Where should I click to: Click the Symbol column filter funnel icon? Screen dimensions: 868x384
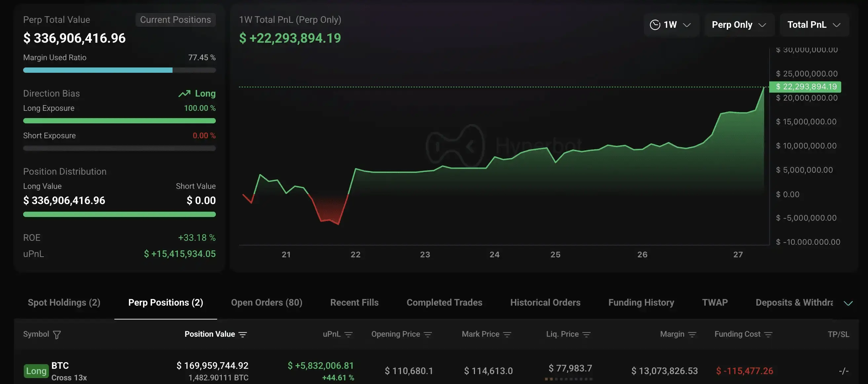click(57, 334)
